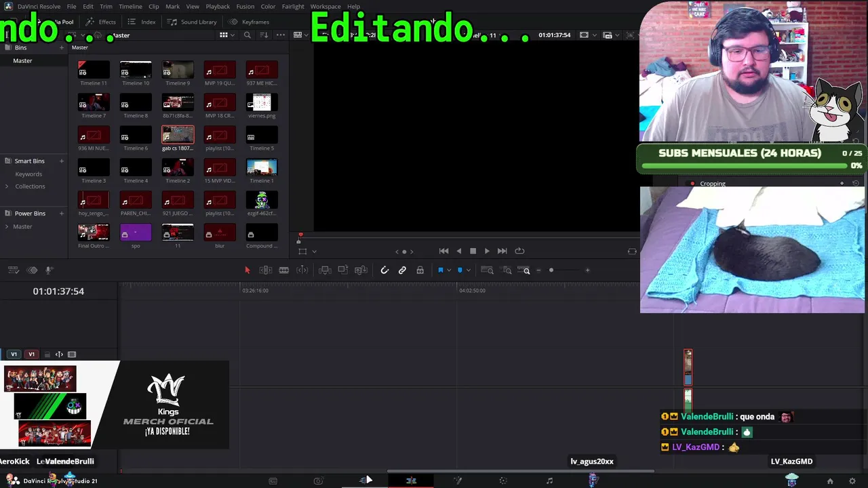Toggle Position Lock padlock icon
868x488 pixels.
click(x=420, y=270)
